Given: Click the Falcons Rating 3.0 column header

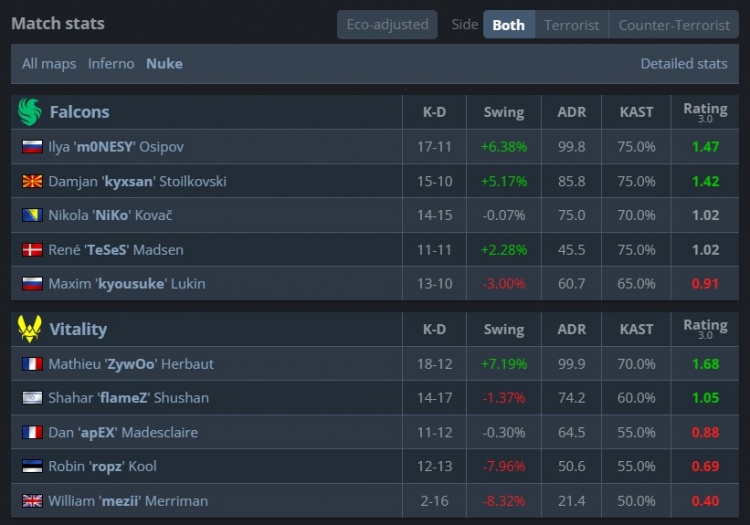Looking at the screenshot, I should click(x=705, y=112).
